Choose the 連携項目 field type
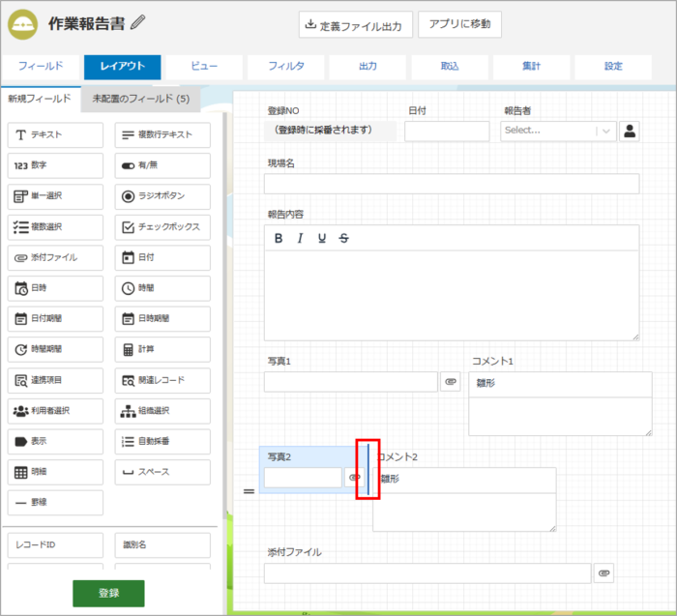Viewport: 677px width, 616px height. click(55, 380)
